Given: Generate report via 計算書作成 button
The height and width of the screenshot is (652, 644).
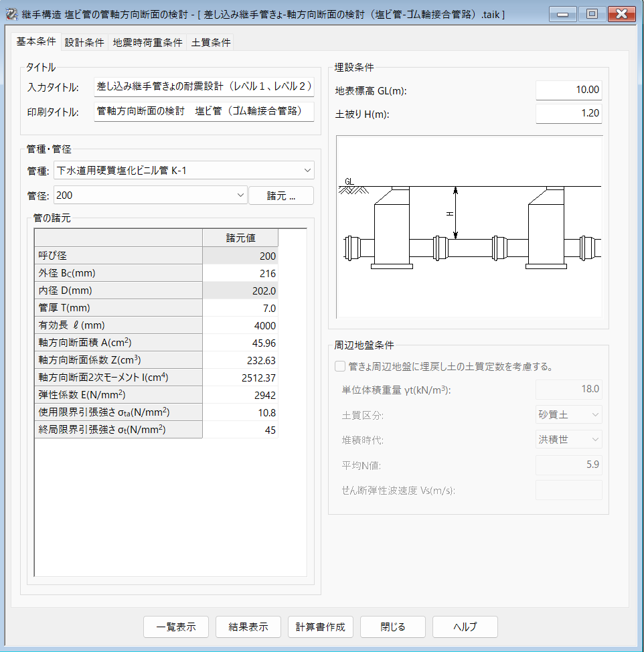Looking at the screenshot, I should [x=321, y=627].
